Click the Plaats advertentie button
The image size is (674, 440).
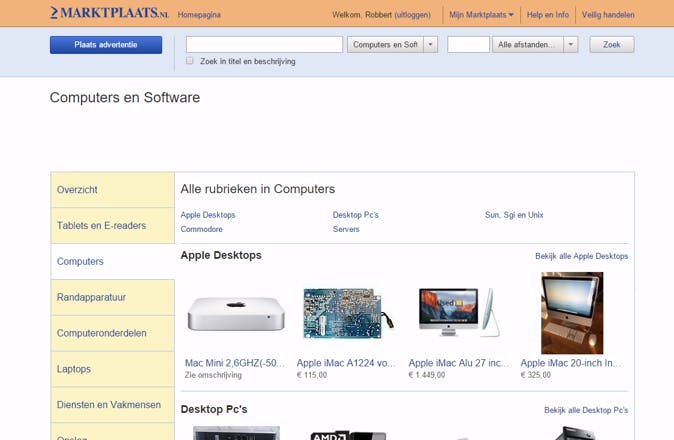(106, 45)
